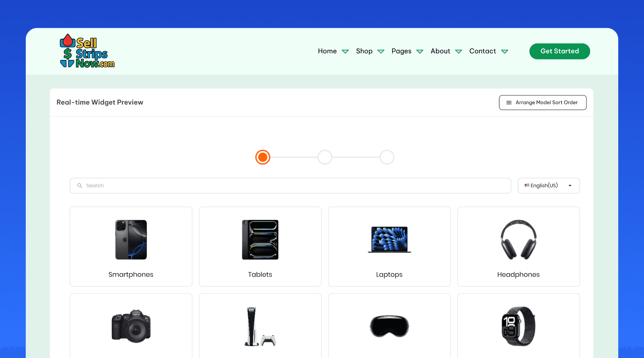The width and height of the screenshot is (644, 358).
Task: Open the Pages menu item
Action: pos(401,51)
